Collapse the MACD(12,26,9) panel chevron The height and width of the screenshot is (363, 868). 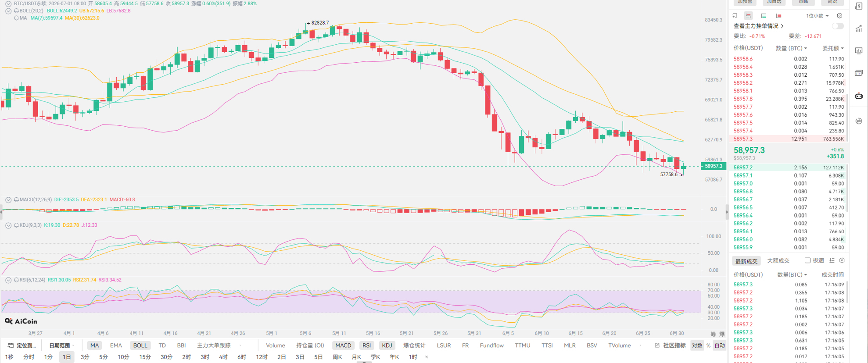tap(8, 199)
